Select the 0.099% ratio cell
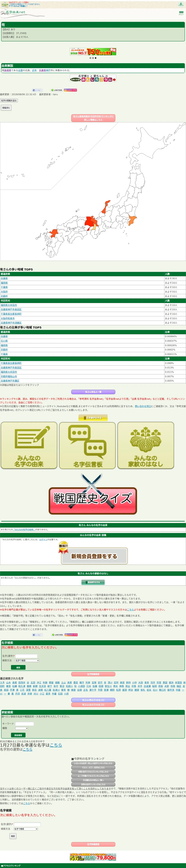186x868 pixels. tap(175, 363)
